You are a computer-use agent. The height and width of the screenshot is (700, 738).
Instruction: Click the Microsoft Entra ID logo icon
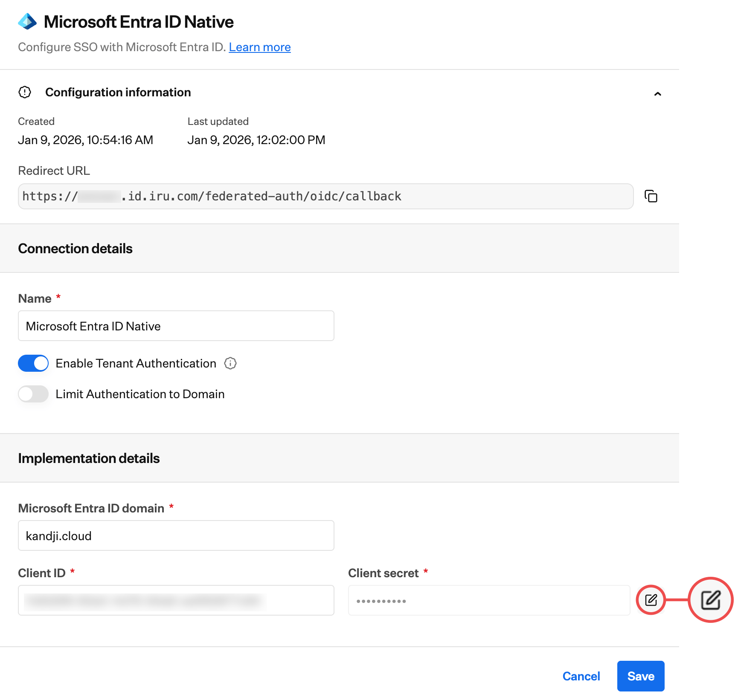[27, 21]
